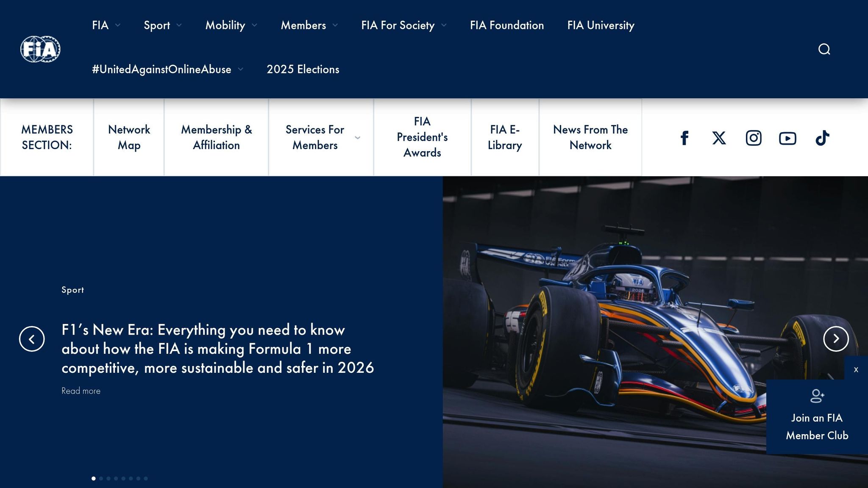
Task: Visit the FIA Facebook page
Action: [x=684, y=137]
